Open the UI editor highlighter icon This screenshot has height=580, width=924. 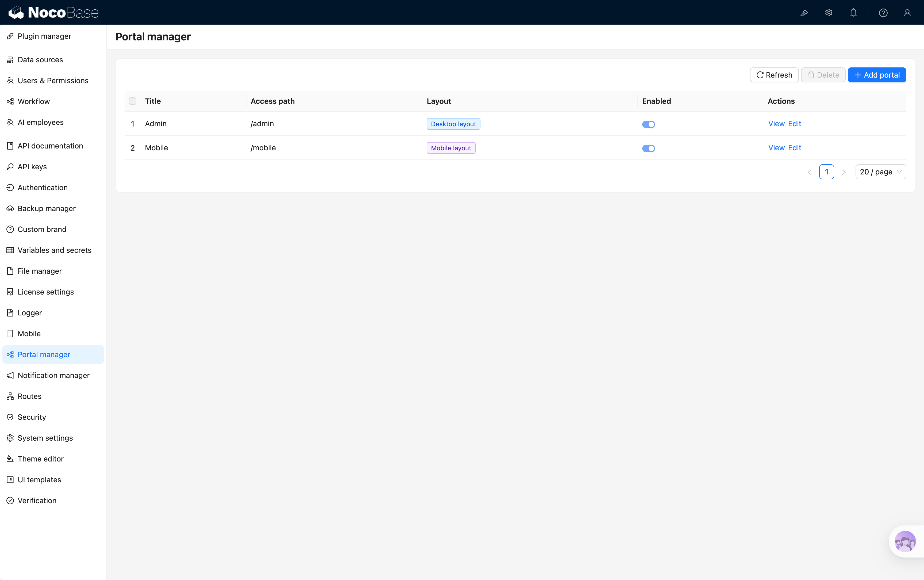click(804, 13)
